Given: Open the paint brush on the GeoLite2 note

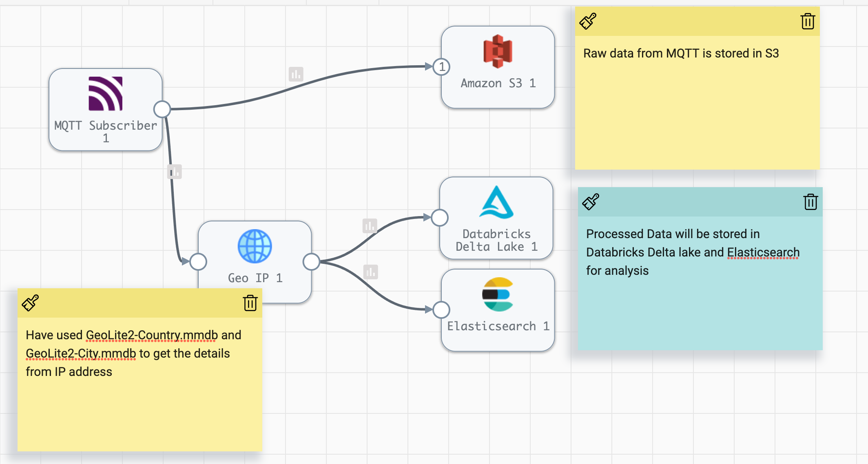Looking at the screenshot, I should pos(30,303).
